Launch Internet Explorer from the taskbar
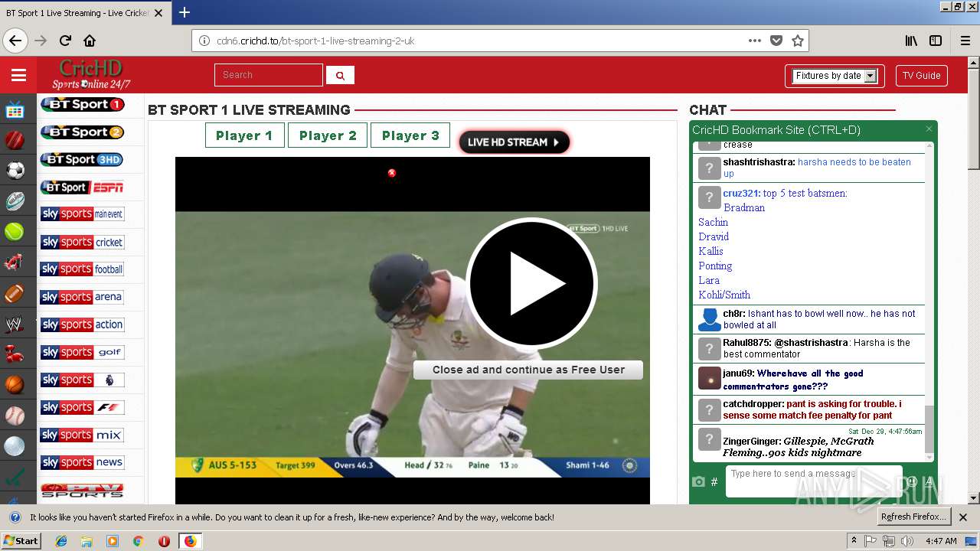Screen dimensions: 980x551 (61, 541)
